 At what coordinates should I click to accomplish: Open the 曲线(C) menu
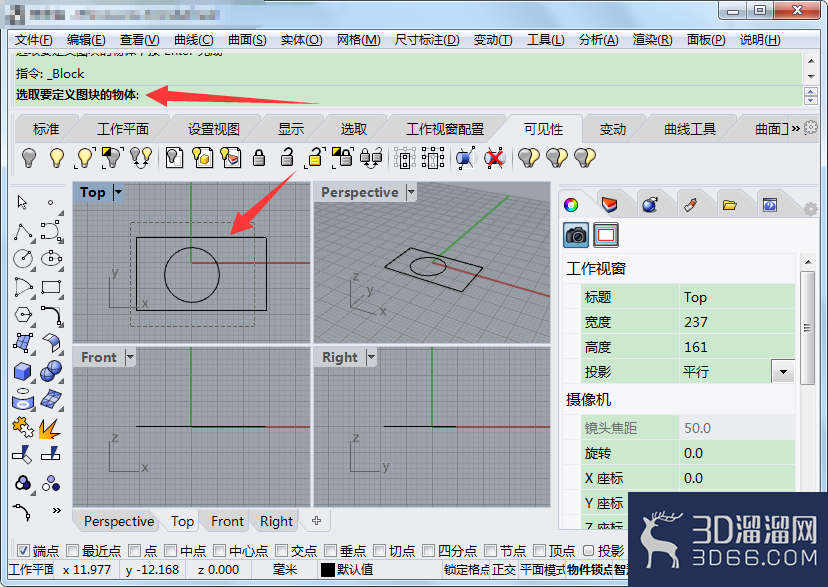click(x=194, y=40)
